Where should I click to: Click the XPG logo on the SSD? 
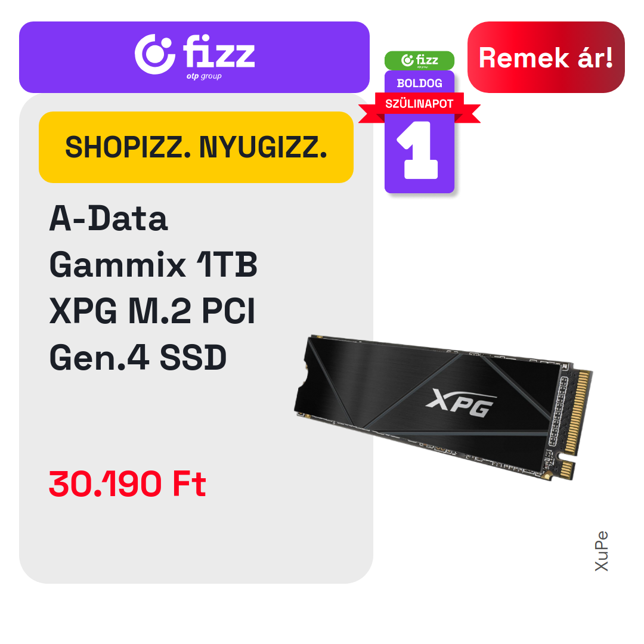pyautogui.click(x=461, y=402)
